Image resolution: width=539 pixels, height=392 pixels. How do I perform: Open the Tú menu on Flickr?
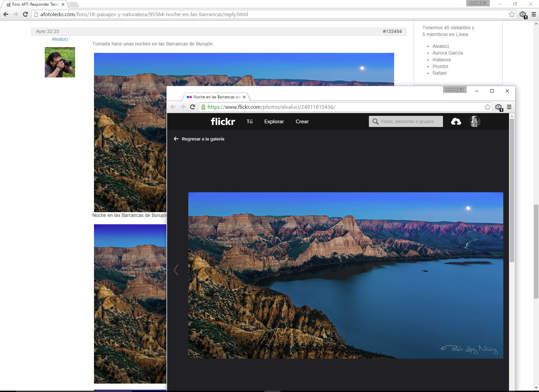249,122
